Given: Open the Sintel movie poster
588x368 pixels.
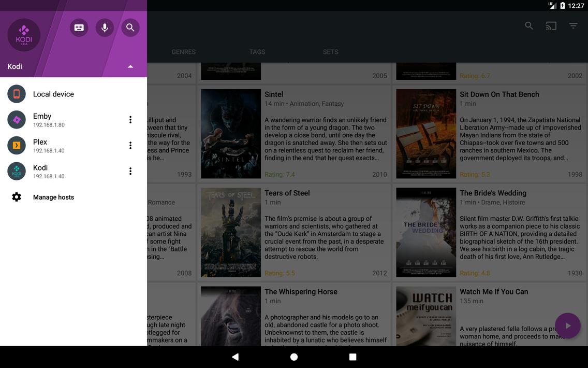Looking at the screenshot, I should 231,134.
